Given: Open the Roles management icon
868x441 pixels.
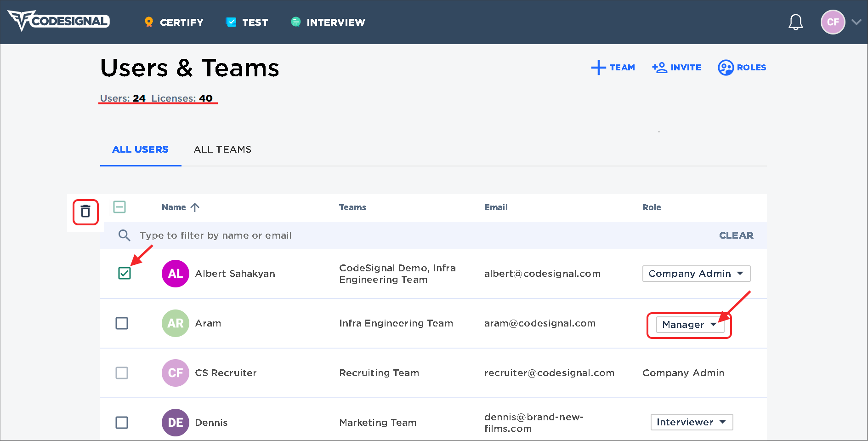Looking at the screenshot, I should [726, 67].
